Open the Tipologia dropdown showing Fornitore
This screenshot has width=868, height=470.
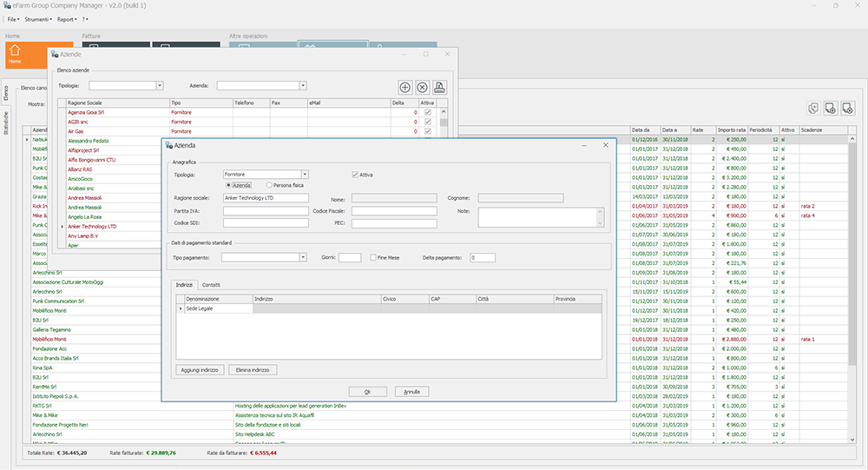click(x=304, y=175)
